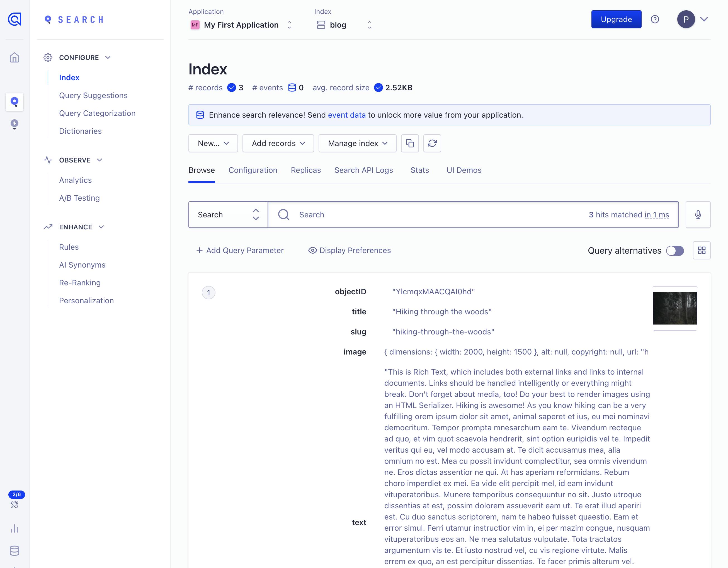Click the refresh/sync index icon
This screenshot has height=568, width=728.
433,143
